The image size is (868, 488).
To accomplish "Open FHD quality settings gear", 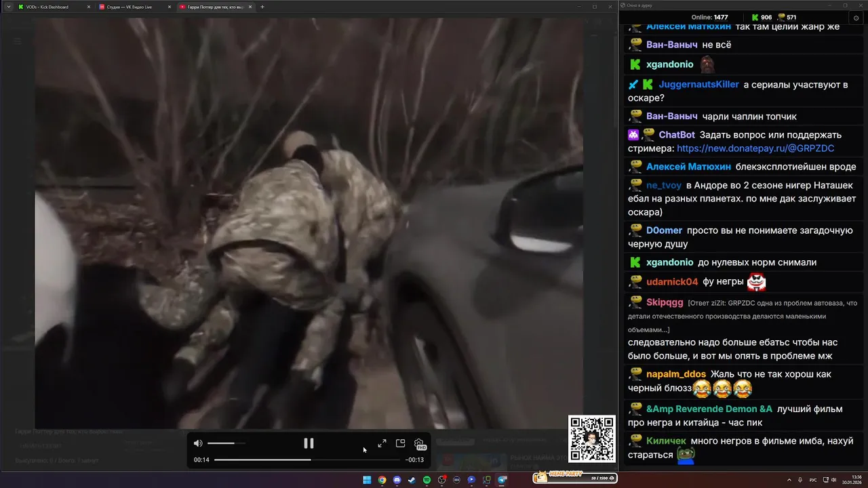I will [419, 444].
